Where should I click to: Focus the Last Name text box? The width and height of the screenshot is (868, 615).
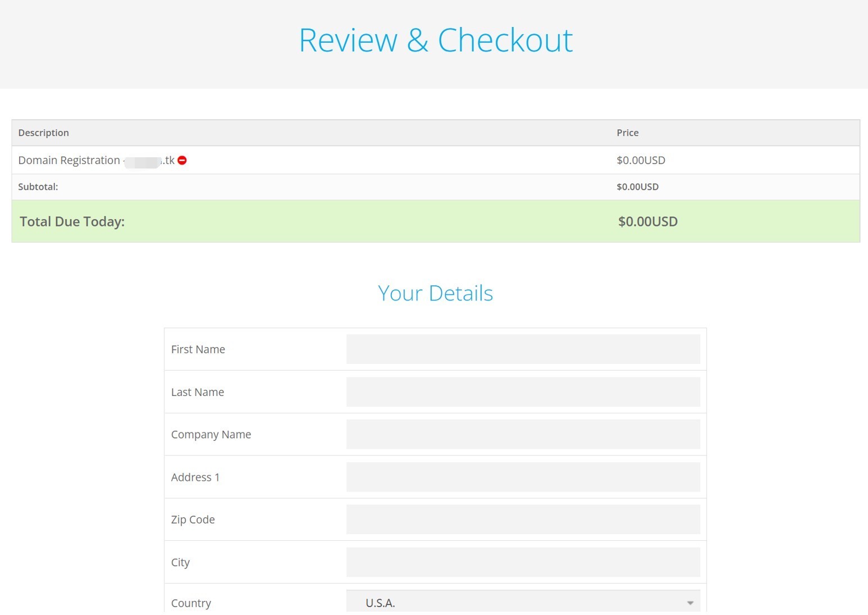(x=523, y=392)
